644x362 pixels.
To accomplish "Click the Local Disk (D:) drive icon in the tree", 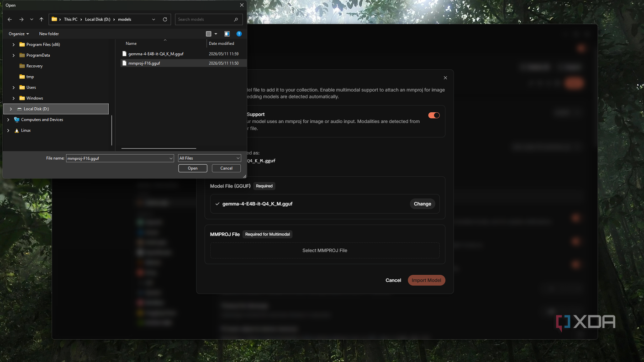I will click(x=19, y=109).
